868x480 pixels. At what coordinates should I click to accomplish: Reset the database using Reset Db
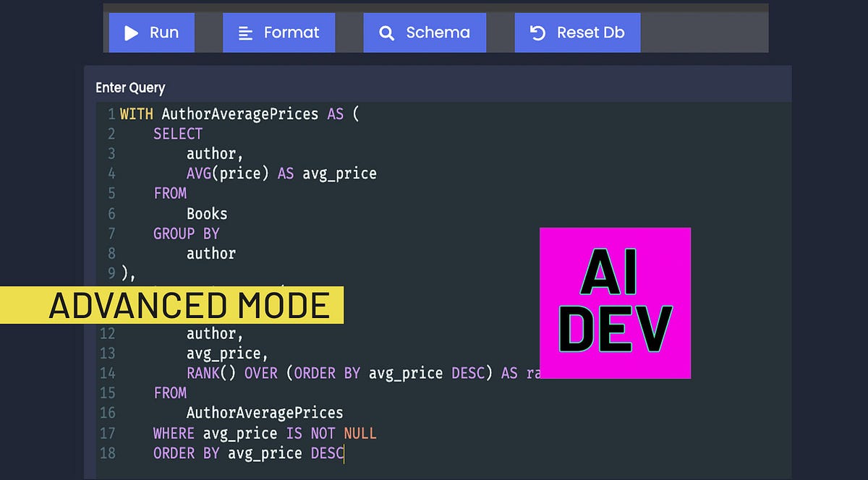577,32
